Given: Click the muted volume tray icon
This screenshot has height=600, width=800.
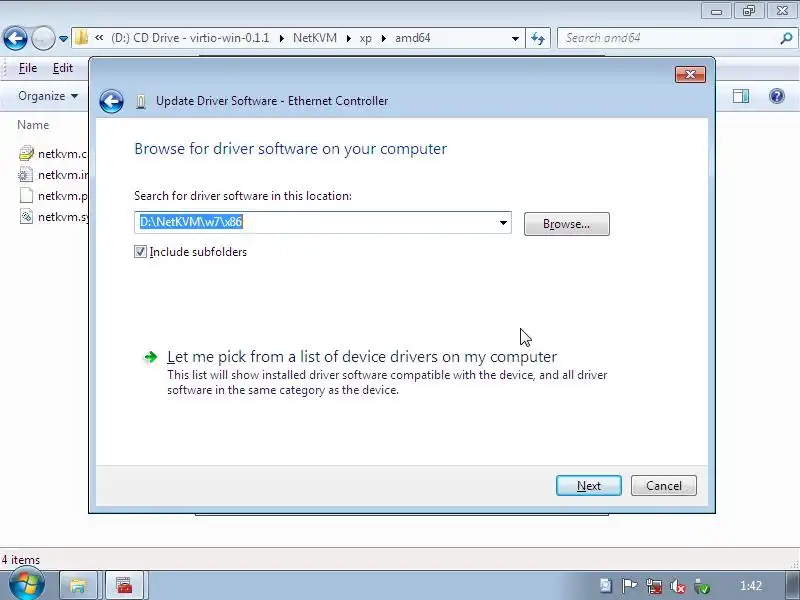Looking at the screenshot, I should click(x=678, y=586).
